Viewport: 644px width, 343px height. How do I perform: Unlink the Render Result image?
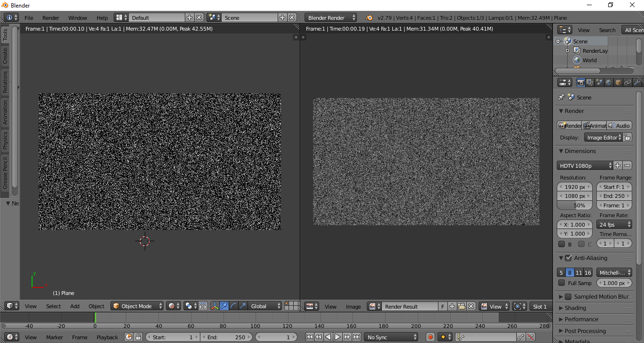click(471, 306)
